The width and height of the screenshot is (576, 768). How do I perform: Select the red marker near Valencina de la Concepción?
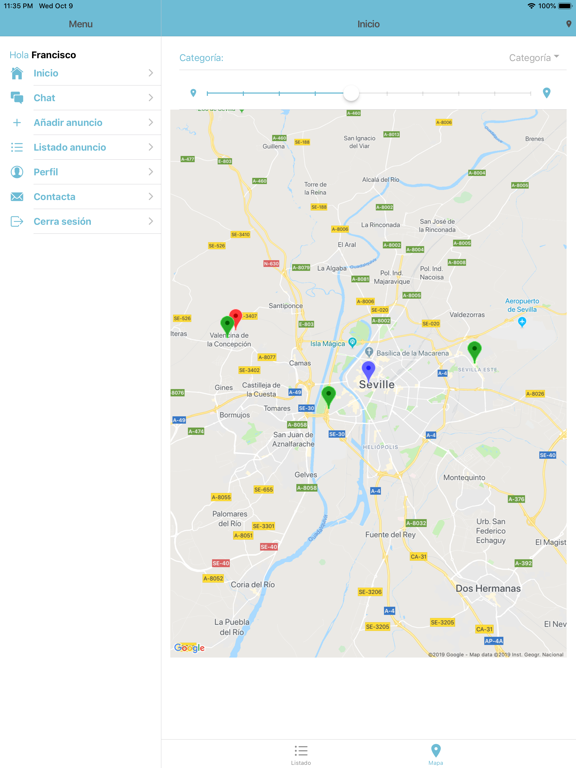[237, 317]
